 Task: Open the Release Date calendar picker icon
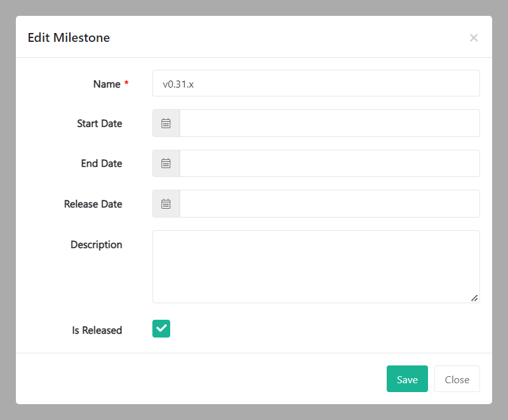tap(166, 204)
